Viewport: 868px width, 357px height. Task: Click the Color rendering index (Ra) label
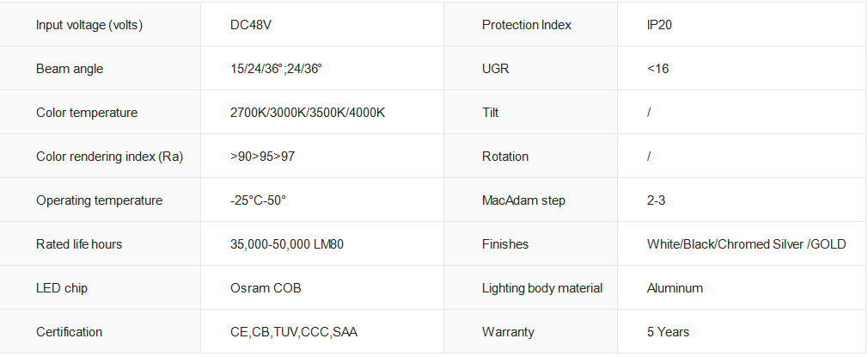coord(110,157)
